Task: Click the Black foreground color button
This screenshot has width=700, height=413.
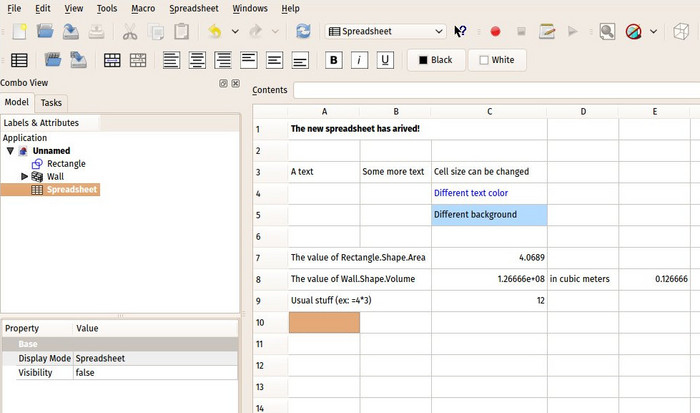Action: [436, 60]
